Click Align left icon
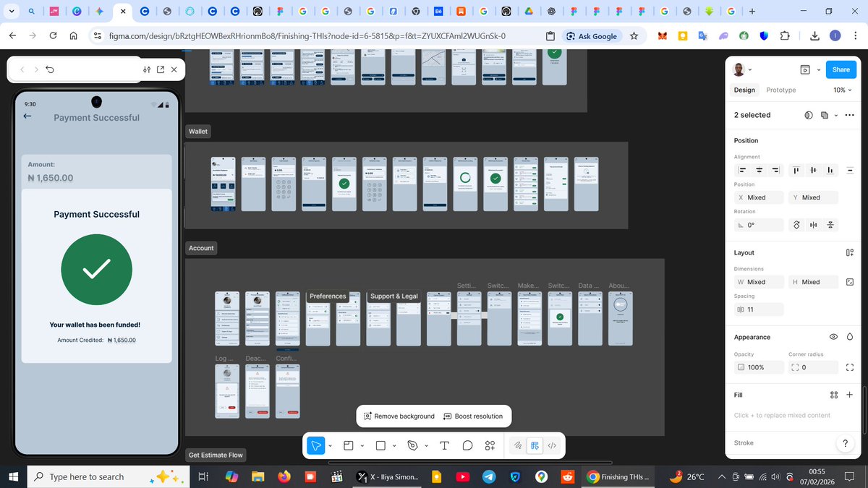868x488 pixels. click(742, 170)
